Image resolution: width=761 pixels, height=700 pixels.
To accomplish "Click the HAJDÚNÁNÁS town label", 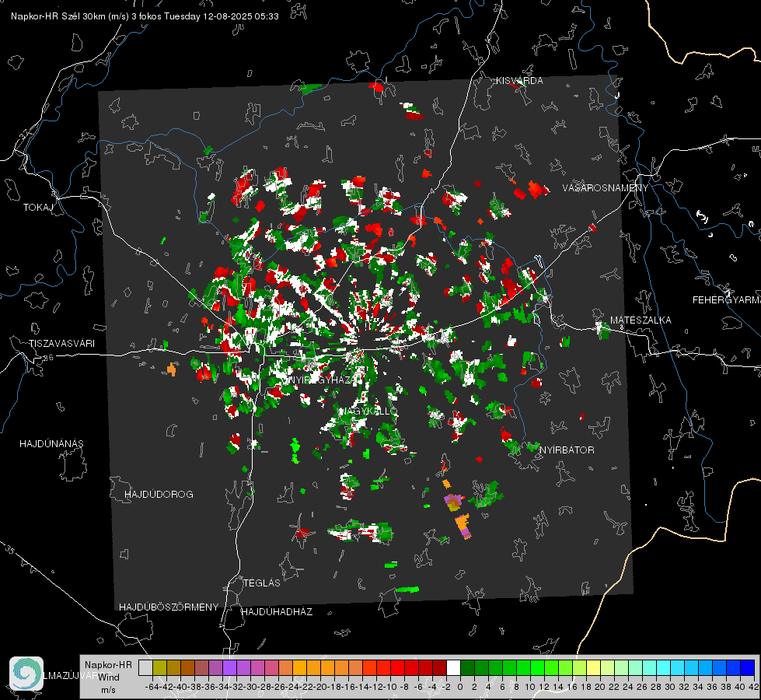I will [51, 444].
